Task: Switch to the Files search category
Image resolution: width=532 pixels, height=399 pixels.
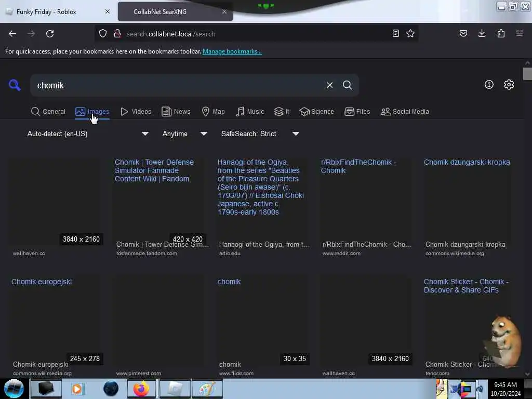Action: point(357,112)
